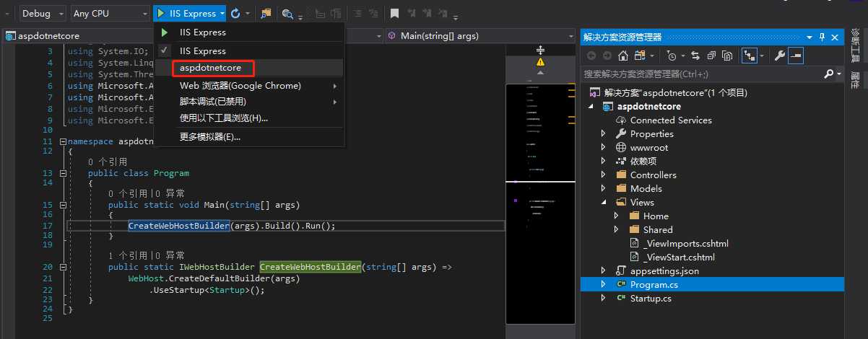
Task: Expand the Controllers folder node
Action: click(604, 175)
